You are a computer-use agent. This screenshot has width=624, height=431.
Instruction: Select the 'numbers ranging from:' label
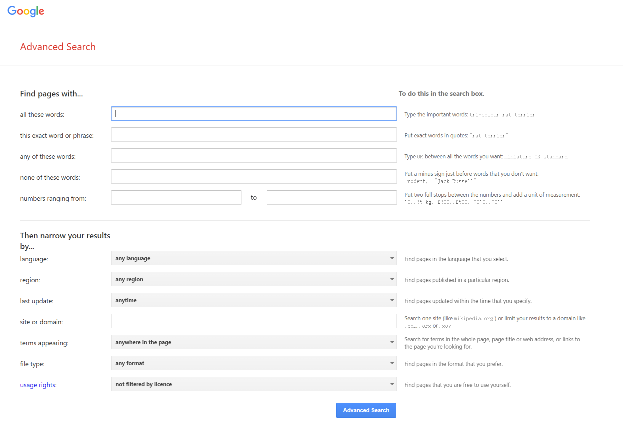click(x=53, y=199)
